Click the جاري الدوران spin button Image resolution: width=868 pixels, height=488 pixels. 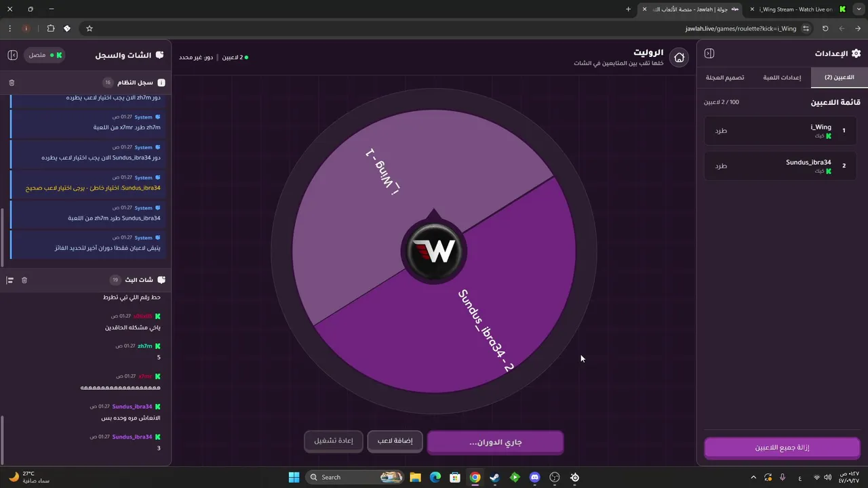click(x=495, y=442)
